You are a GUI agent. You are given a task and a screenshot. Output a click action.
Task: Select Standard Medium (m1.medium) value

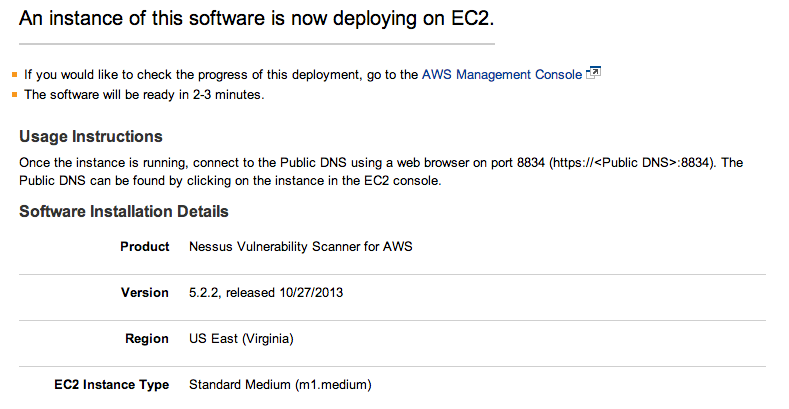[280, 385]
